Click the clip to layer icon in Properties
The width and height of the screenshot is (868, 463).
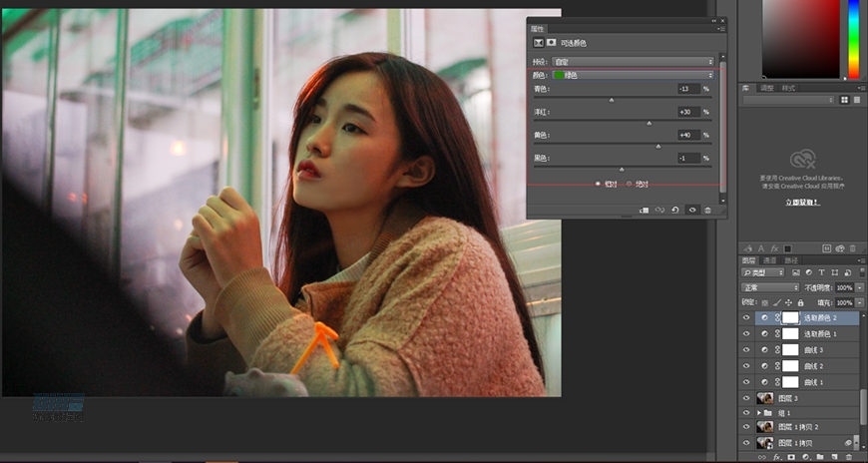coord(644,210)
